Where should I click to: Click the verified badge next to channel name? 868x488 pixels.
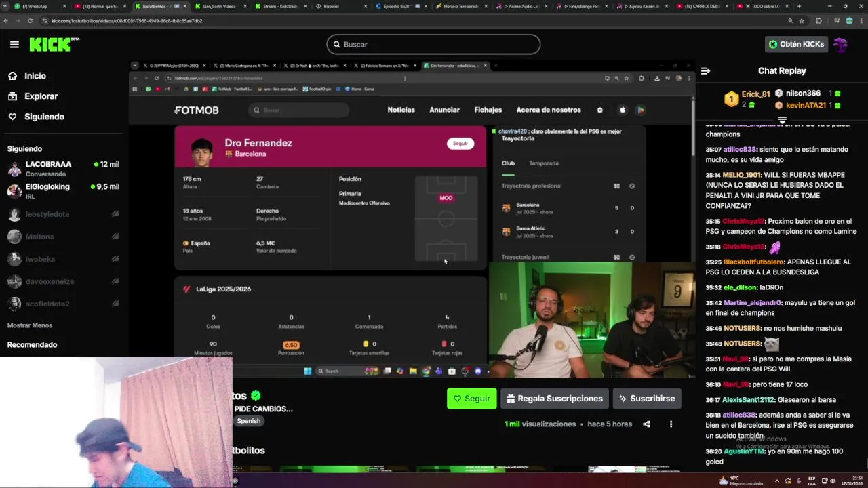(256, 396)
